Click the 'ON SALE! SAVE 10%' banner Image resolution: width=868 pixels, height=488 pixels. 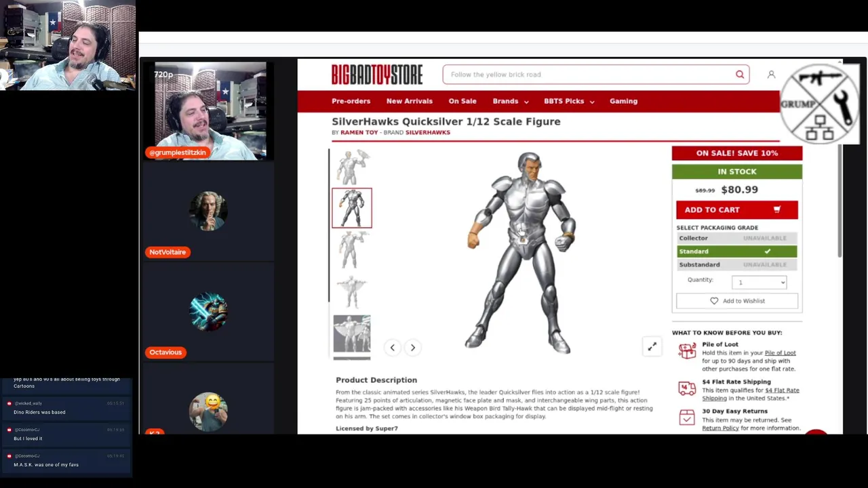tap(736, 153)
